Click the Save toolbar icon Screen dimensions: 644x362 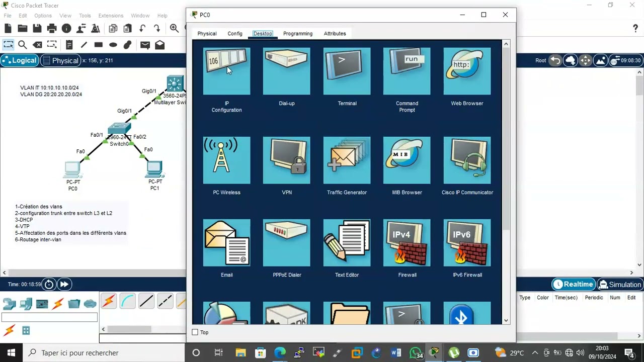(x=37, y=29)
